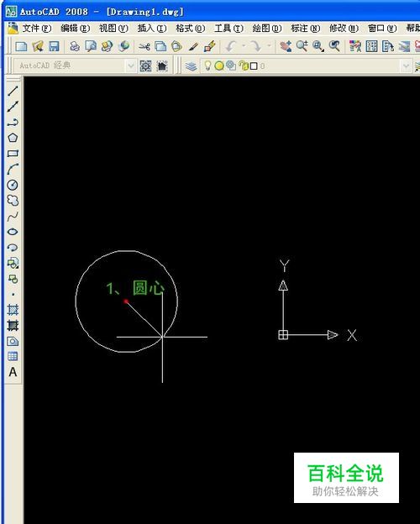Screen dimensions: 420x524
Task: Open the redo history dropdown arrow
Action: tap(269, 46)
